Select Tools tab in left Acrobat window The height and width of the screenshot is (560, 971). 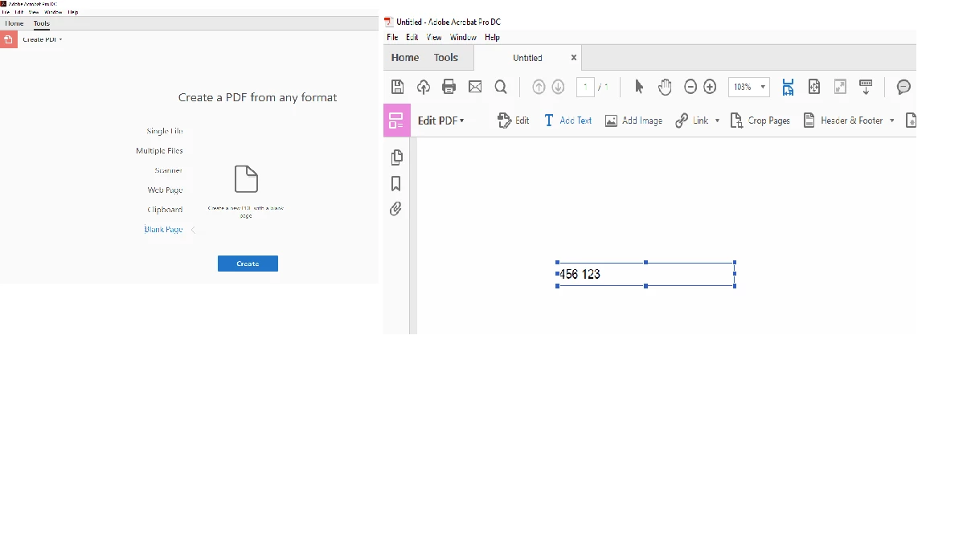[x=42, y=23]
